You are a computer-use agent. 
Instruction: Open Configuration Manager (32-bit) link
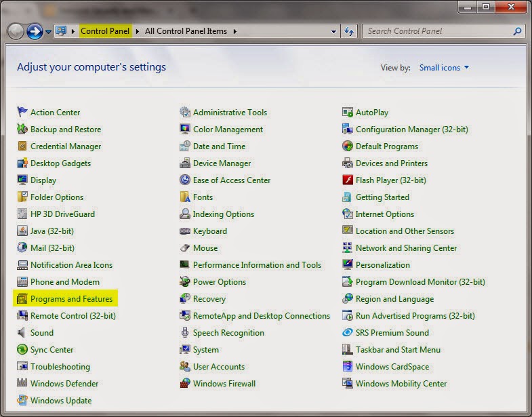click(412, 130)
